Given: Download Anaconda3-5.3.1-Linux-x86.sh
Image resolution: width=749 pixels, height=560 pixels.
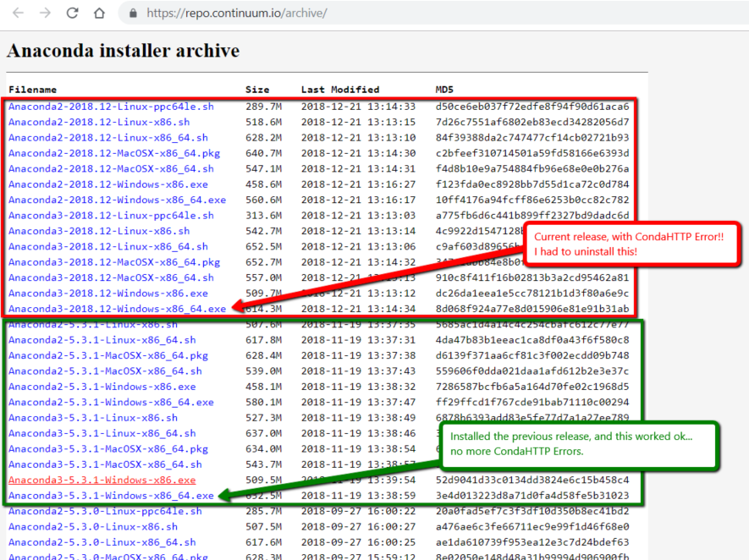Looking at the screenshot, I should [92, 418].
